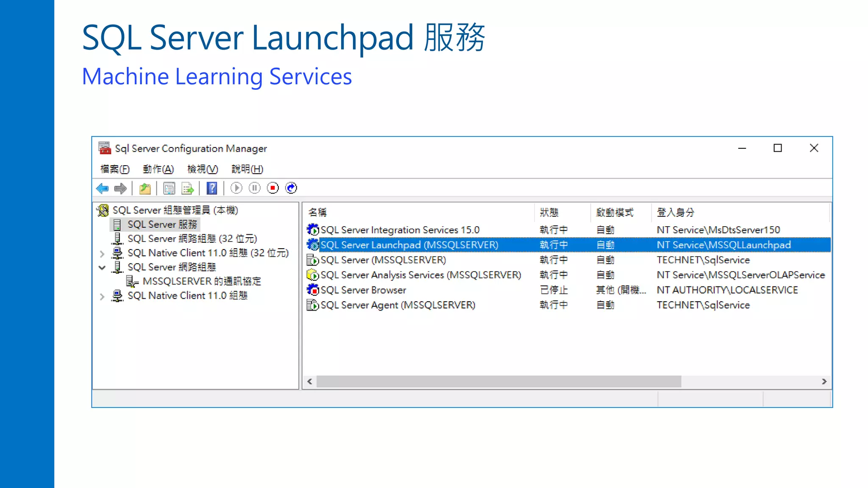868x488 pixels.
Task: Click NT AUTHORITY\LOCALSERVICE login cell
Action: click(x=727, y=290)
